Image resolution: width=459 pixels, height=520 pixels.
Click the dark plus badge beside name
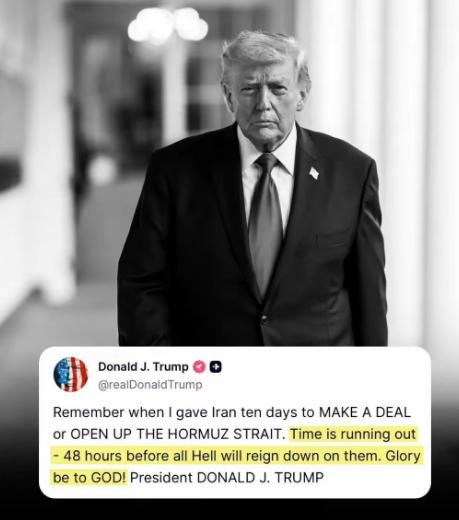216,367
